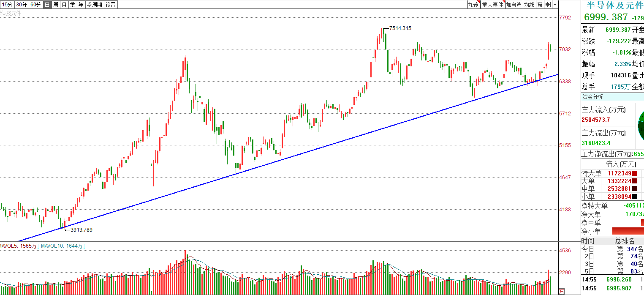Select the weekly 周 period tab

(55, 5)
